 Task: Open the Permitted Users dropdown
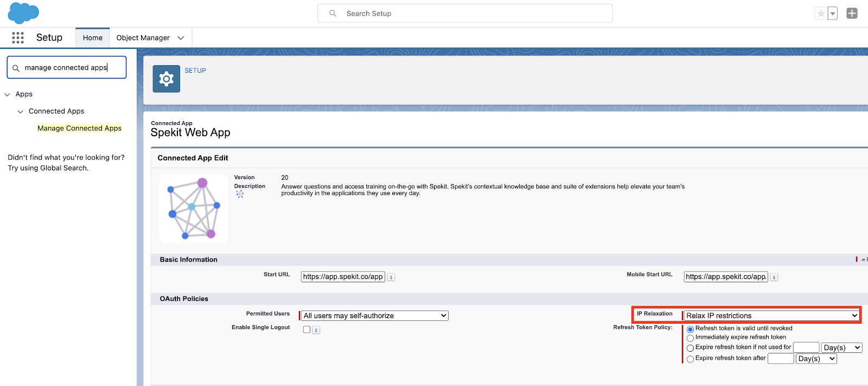coord(375,315)
